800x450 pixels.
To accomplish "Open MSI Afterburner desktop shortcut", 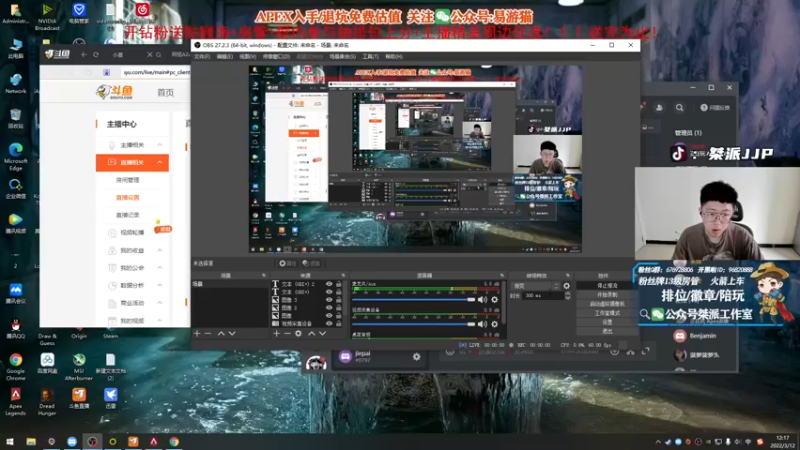I will pyautogui.click(x=79, y=367).
